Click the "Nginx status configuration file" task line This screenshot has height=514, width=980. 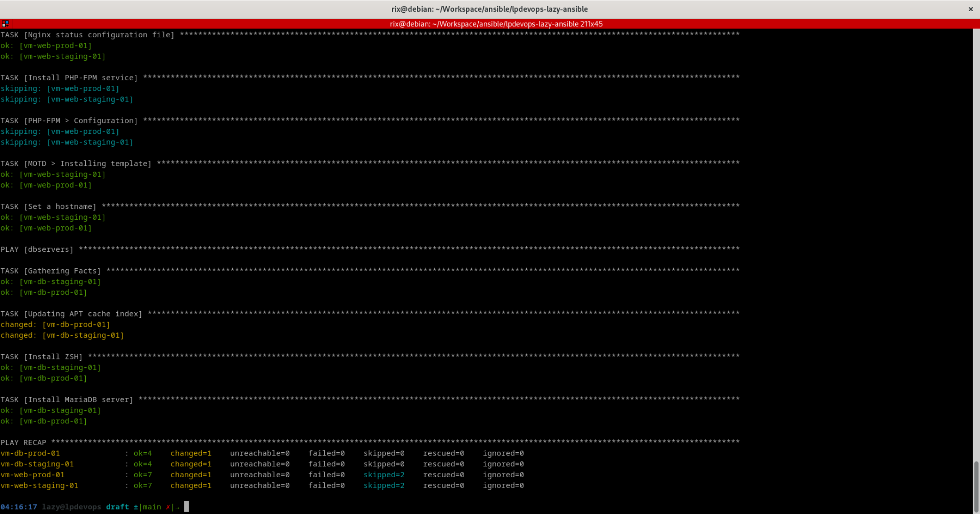click(88, 34)
